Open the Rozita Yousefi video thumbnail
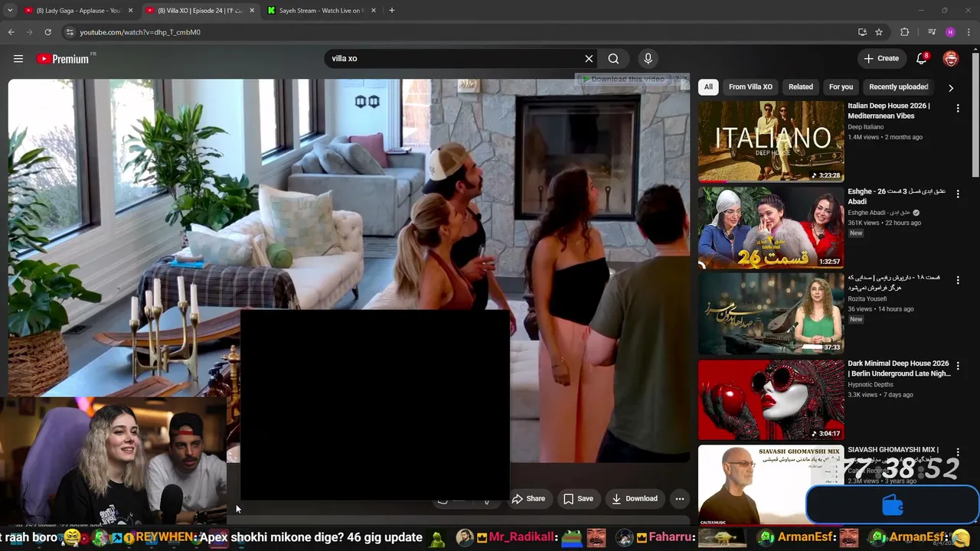The width and height of the screenshot is (980, 551). point(771,313)
